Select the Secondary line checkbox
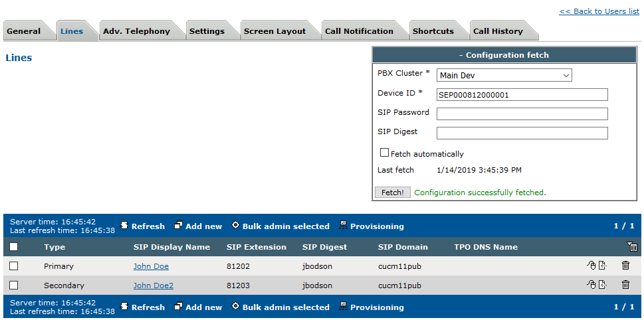Image resolution: width=644 pixels, height=324 pixels. (x=13, y=285)
